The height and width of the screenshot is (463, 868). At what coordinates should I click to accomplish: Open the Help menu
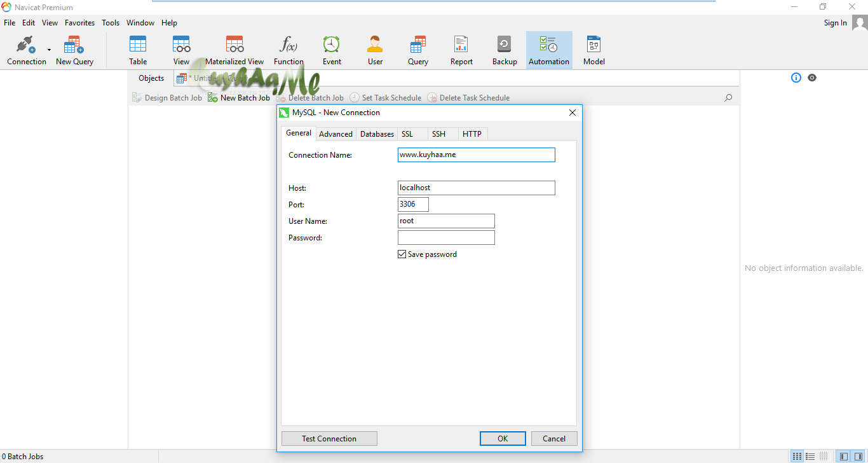[x=169, y=23]
